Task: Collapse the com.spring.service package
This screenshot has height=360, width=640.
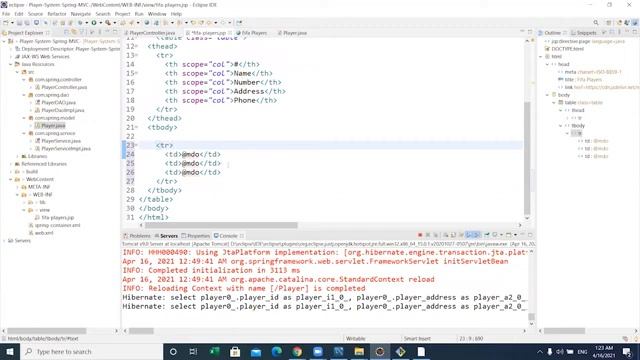Action: click(24, 133)
